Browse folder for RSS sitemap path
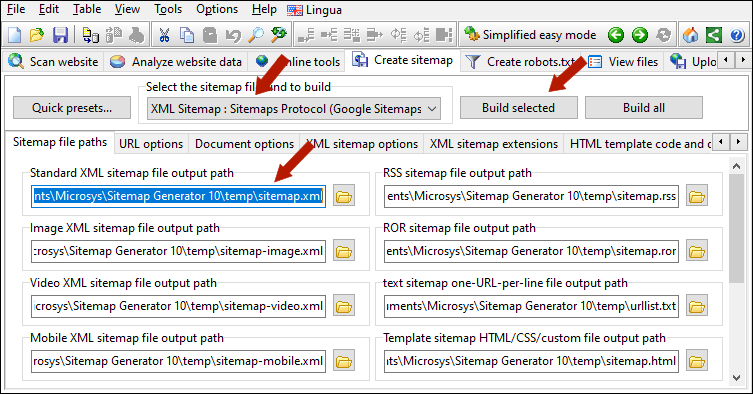Screen dimensions: 753x394 click(697, 196)
